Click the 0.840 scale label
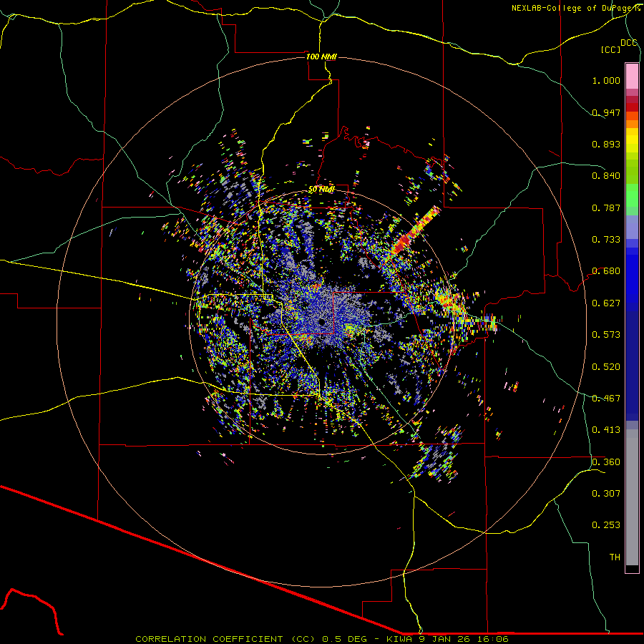The height and width of the screenshot is (644, 644). pos(606,176)
